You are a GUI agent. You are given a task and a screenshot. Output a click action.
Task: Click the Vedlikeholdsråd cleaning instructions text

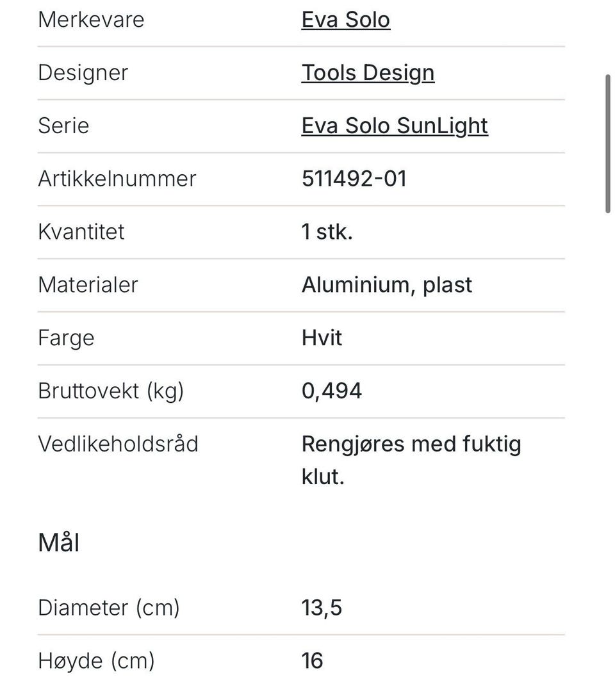point(411,460)
